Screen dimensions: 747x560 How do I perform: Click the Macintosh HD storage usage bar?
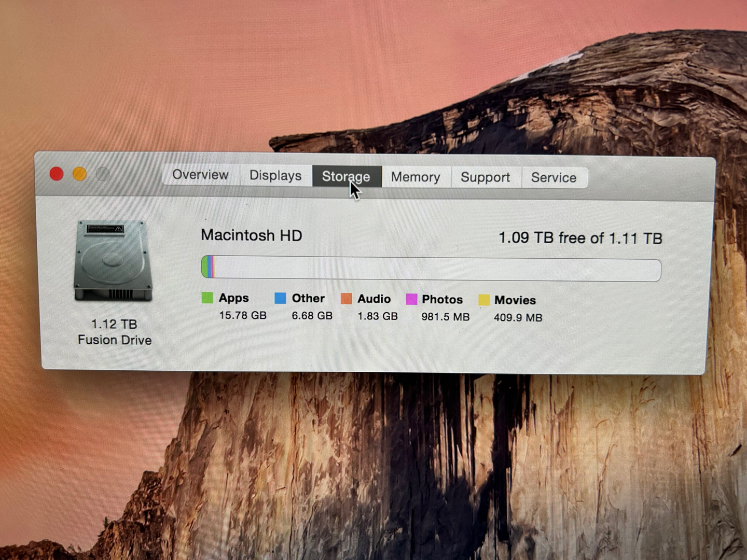(x=431, y=269)
